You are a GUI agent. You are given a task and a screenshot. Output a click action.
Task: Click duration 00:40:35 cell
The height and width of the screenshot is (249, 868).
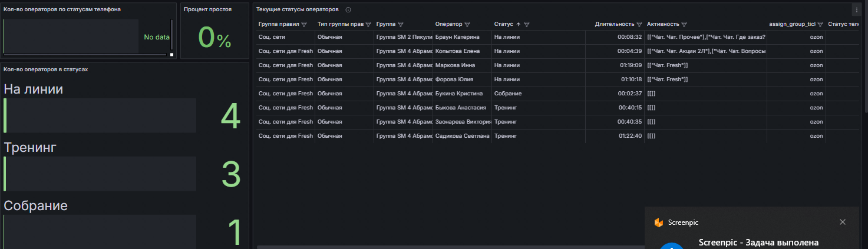point(615,122)
